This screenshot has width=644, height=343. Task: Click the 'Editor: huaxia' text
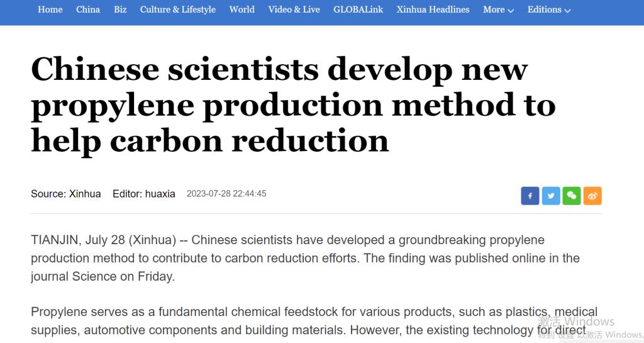click(144, 194)
